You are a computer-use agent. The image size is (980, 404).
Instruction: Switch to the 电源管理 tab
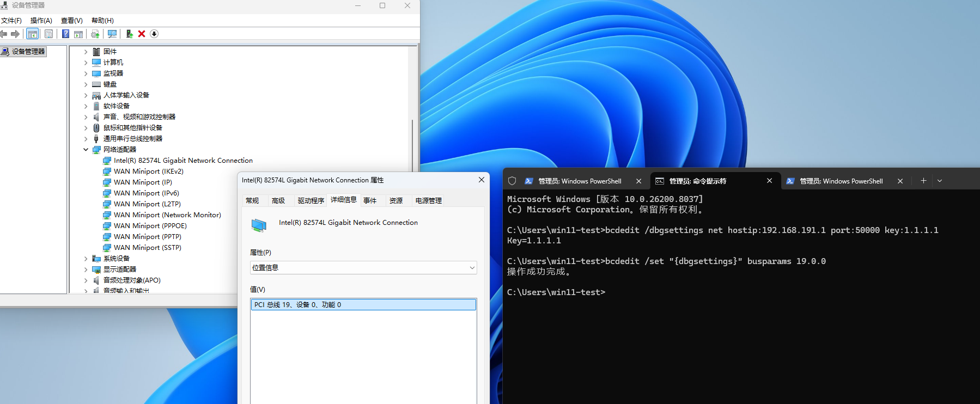429,201
